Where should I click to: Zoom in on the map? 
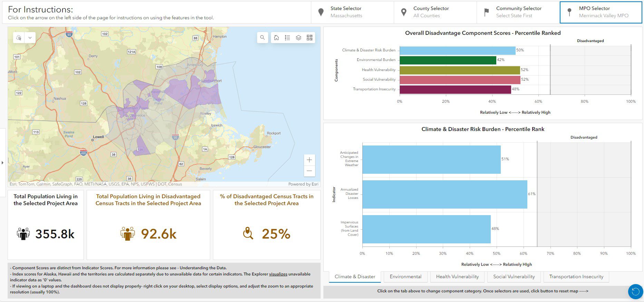(309, 160)
